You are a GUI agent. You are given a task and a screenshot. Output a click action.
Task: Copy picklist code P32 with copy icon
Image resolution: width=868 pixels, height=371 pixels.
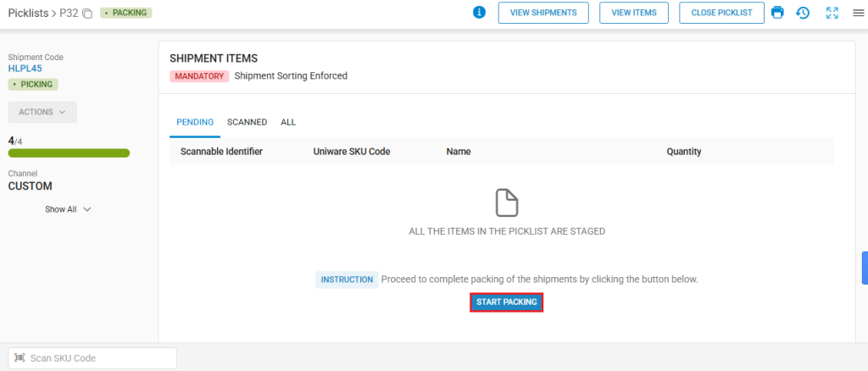[x=87, y=14]
